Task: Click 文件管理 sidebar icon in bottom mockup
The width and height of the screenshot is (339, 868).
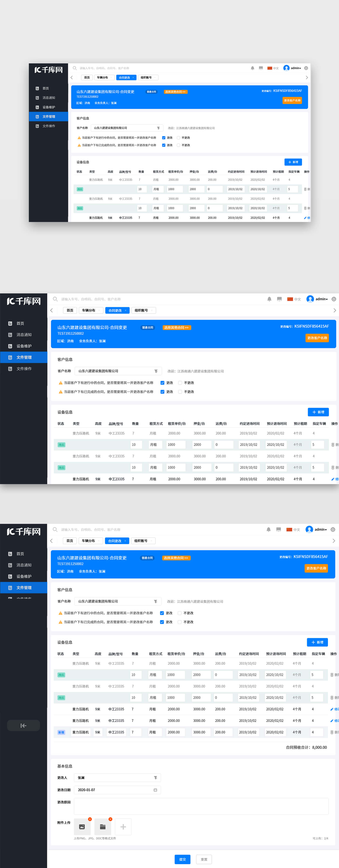Action: pos(10,588)
